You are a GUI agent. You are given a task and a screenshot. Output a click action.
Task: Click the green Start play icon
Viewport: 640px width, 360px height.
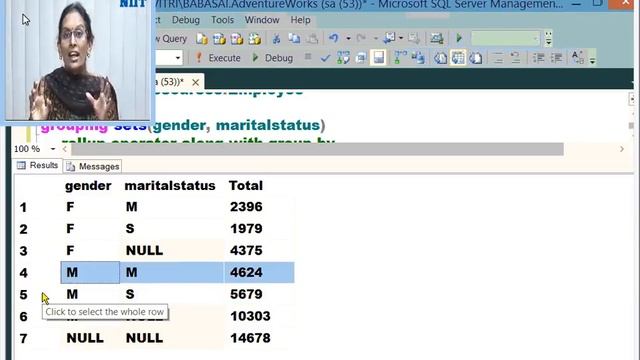coord(459,38)
